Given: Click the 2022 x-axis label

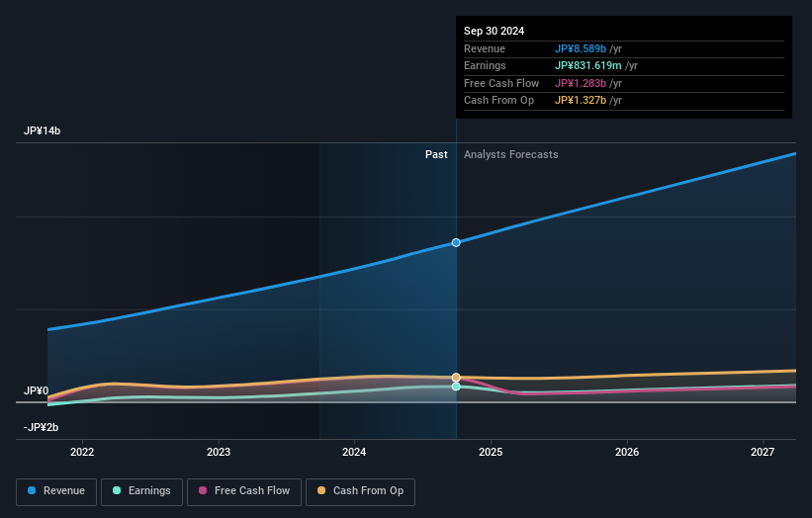Looking at the screenshot, I should [82, 453].
